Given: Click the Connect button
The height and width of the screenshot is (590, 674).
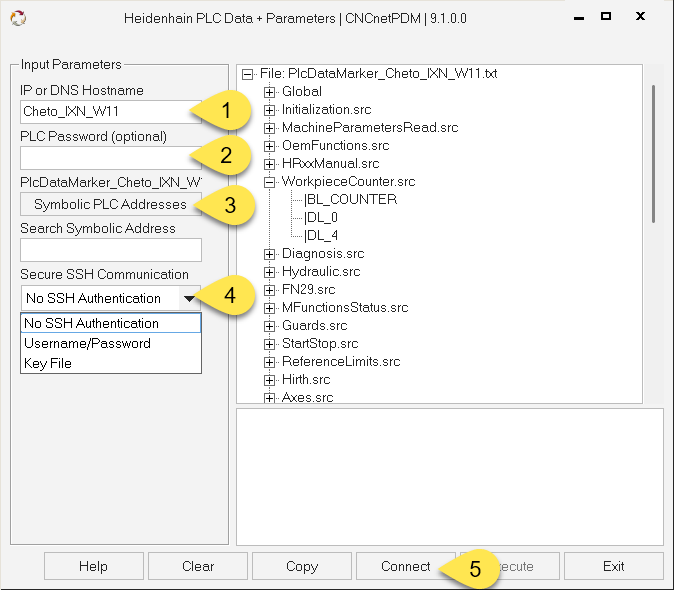Looking at the screenshot, I should point(405,566).
